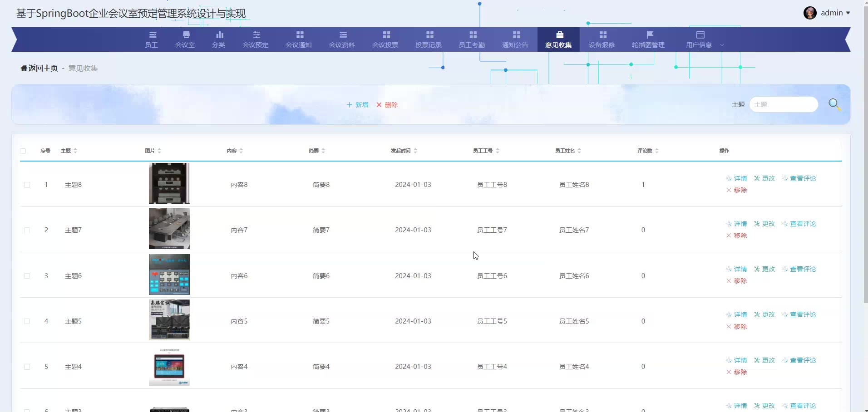This screenshot has width=868, height=412.
Task: Click the magnifier search icon
Action: click(834, 104)
